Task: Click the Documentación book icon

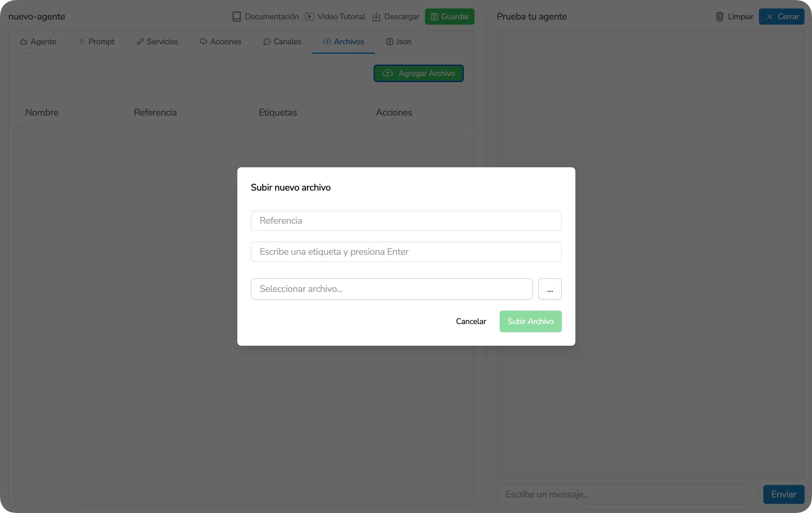Action: tap(236, 17)
